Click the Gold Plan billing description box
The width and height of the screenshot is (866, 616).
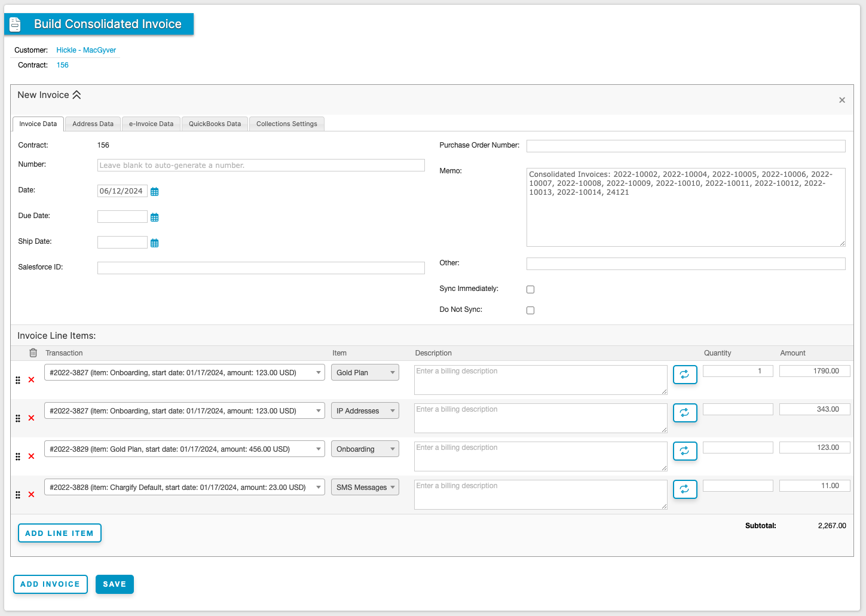point(541,380)
